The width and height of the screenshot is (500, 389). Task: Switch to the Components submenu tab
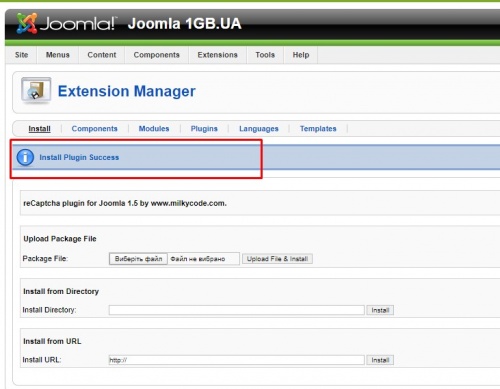(94, 129)
